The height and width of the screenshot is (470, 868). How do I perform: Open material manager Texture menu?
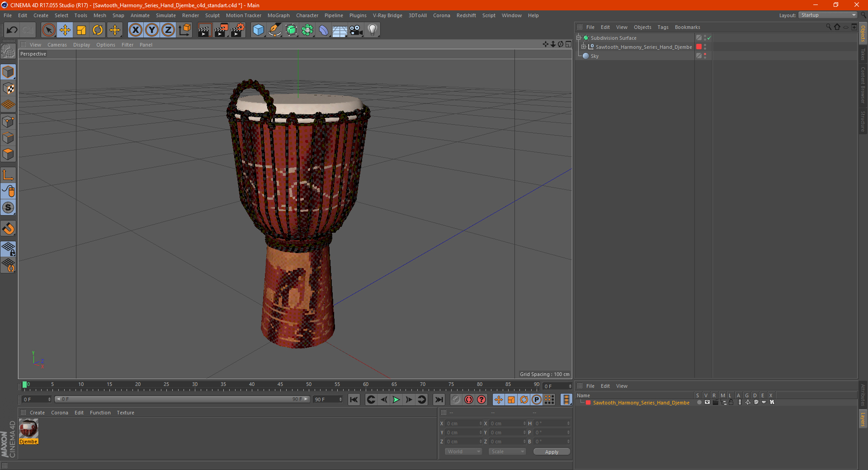125,413
